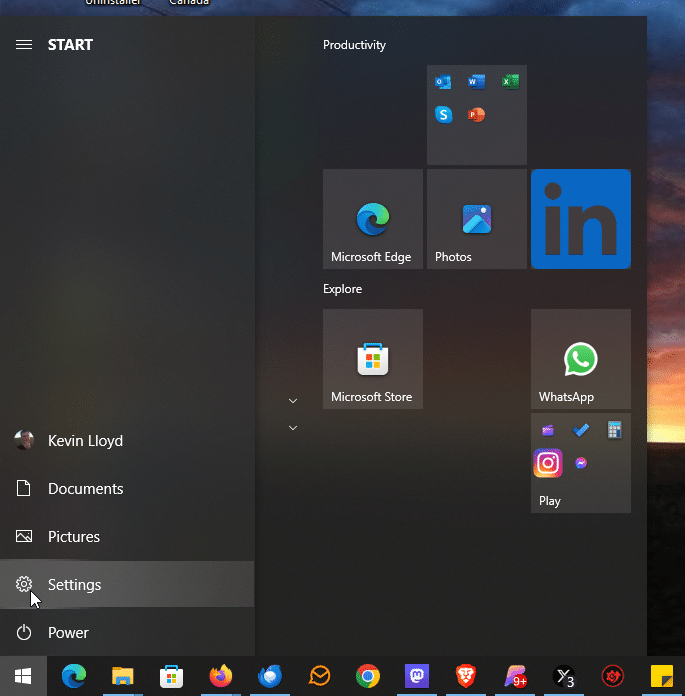
Task: Click the Windows Start button on taskbar
Action: [23, 676]
